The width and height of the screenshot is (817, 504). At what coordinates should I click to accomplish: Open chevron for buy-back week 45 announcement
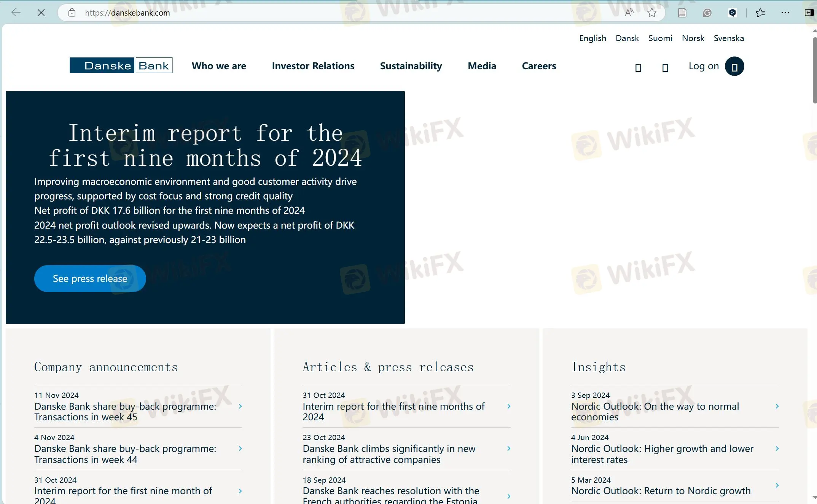coord(240,406)
